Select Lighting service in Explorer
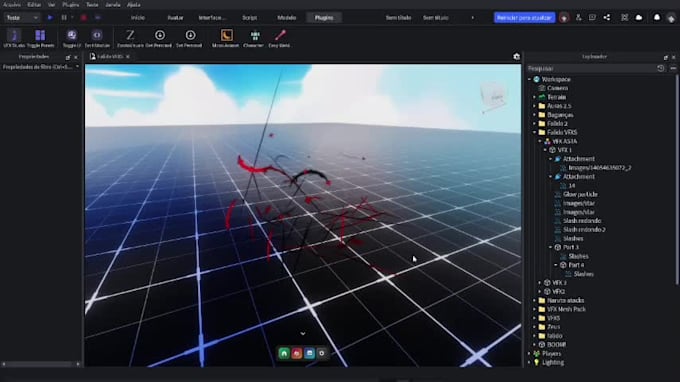The image size is (680, 382). pyautogui.click(x=552, y=362)
